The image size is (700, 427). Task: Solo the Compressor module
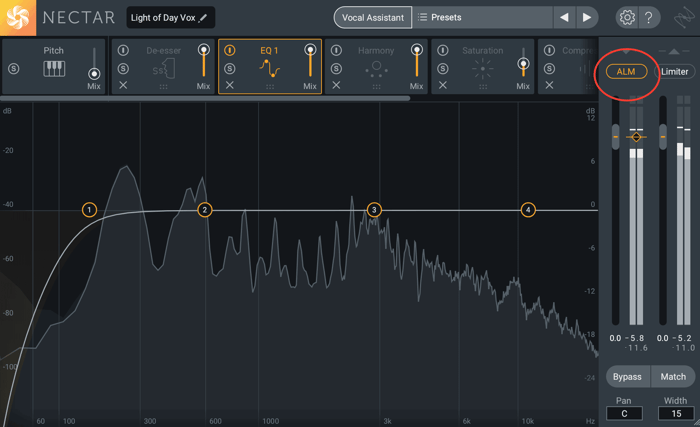(x=549, y=68)
